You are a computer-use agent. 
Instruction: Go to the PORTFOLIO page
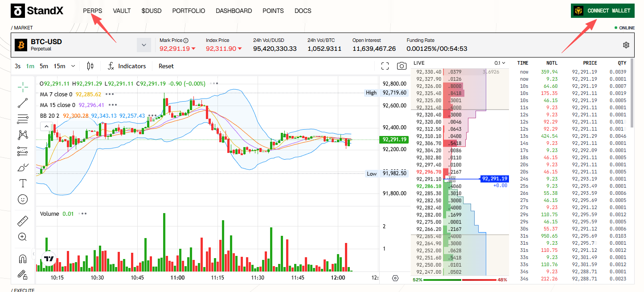point(189,11)
